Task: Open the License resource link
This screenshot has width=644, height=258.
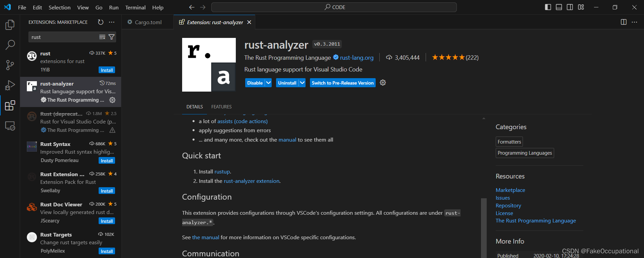Action: (x=504, y=213)
